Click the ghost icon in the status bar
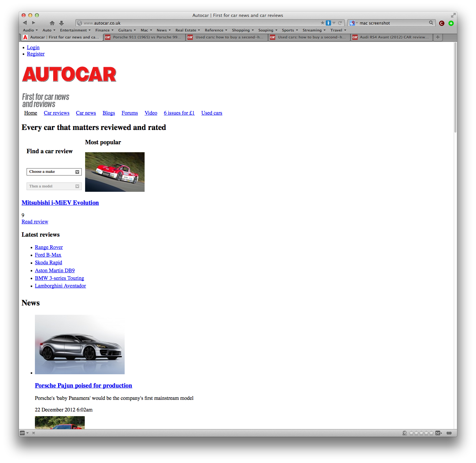The image size is (476, 463). 405,433
